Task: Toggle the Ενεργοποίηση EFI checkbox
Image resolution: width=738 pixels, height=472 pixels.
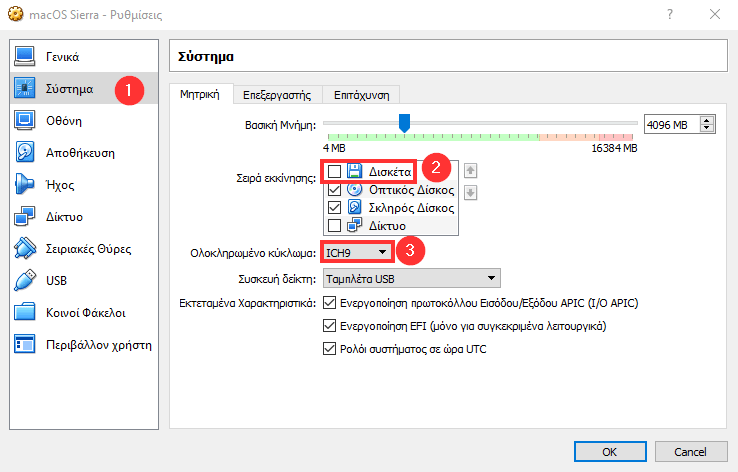Action: [329, 326]
